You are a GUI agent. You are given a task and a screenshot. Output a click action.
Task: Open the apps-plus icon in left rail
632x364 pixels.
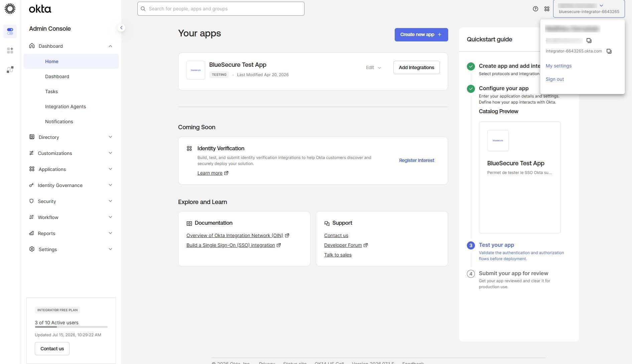(x=10, y=50)
